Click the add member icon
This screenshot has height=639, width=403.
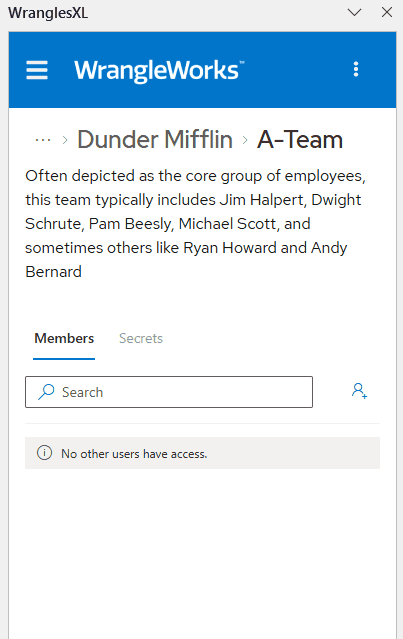pyautogui.click(x=359, y=391)
